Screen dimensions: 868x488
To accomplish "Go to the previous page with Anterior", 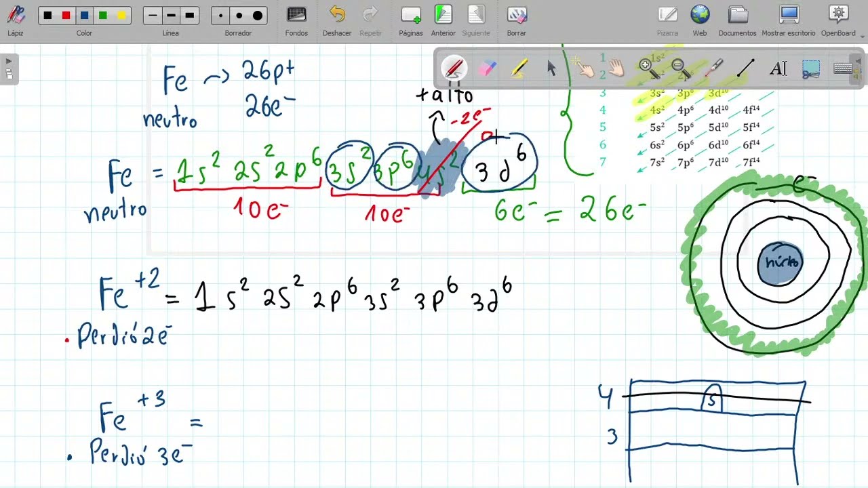I will point(443,20).
